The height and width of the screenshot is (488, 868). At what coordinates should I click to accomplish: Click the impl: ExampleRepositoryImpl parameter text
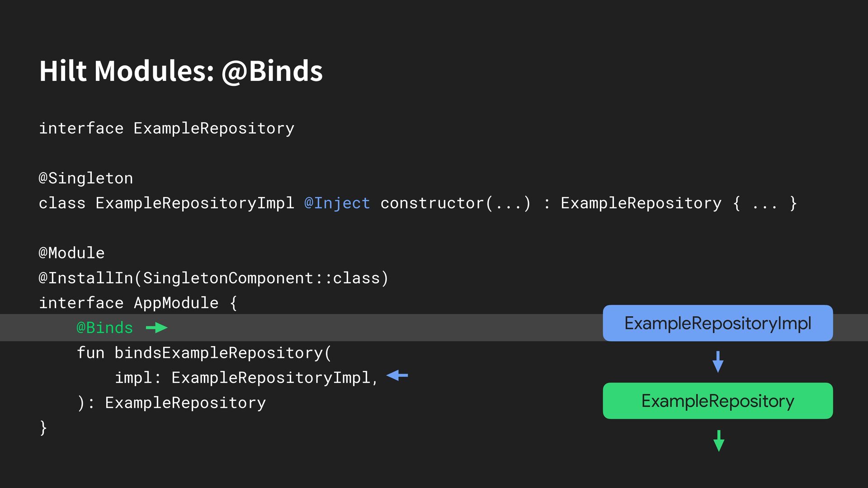point(246,377)
